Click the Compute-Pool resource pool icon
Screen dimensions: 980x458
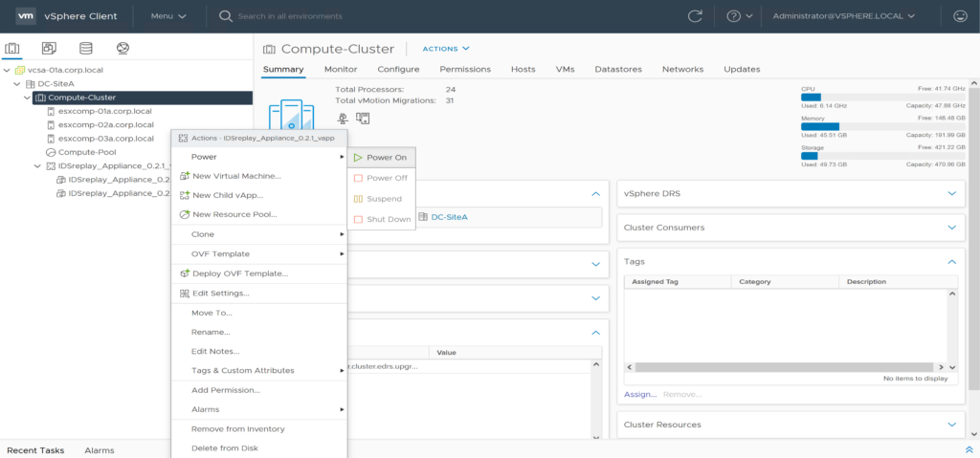[x=52, y=152]
